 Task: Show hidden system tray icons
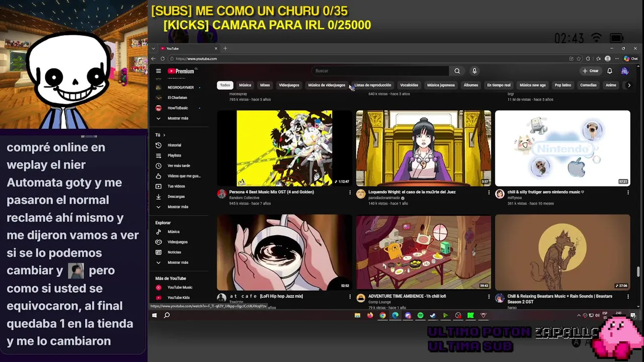point(579,315)
